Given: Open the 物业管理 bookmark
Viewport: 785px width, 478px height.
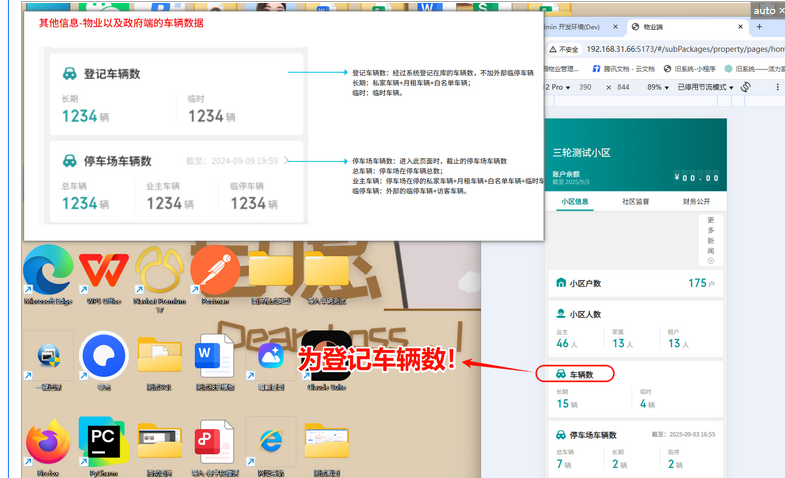Looking at the screenshot, I should [562, 69].
